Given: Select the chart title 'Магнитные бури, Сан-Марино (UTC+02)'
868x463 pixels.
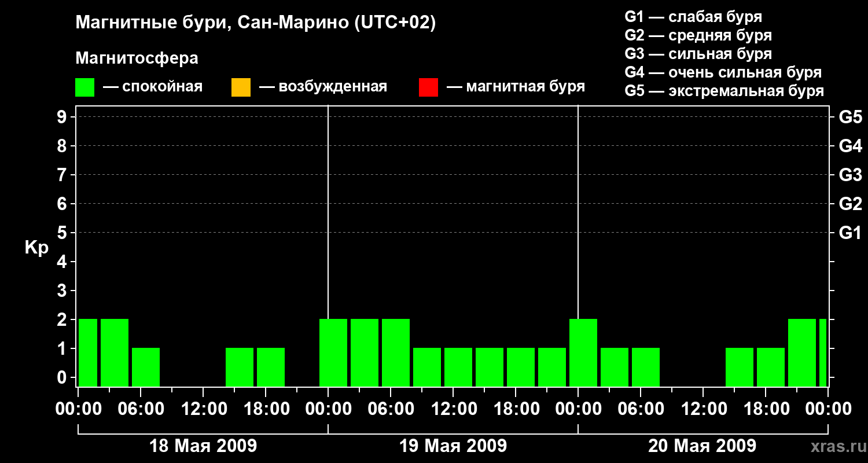Looking at the screenshot, I should click(255, 24).
